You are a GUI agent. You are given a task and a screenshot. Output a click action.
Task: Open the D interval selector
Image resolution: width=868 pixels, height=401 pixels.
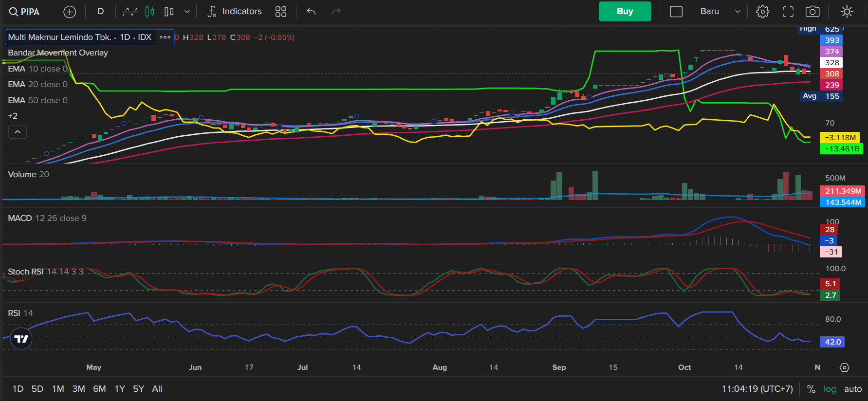[101, 12]
